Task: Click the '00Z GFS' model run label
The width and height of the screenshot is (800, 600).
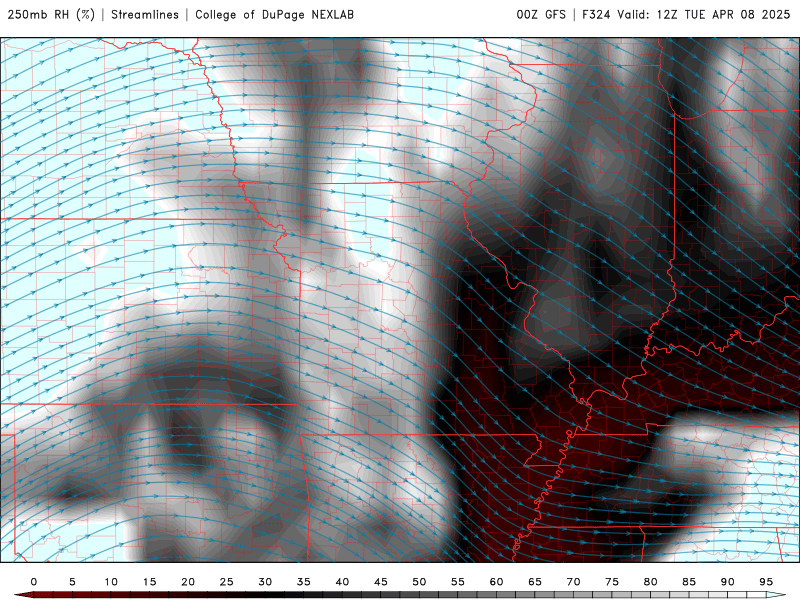Action: pos(541,15)
